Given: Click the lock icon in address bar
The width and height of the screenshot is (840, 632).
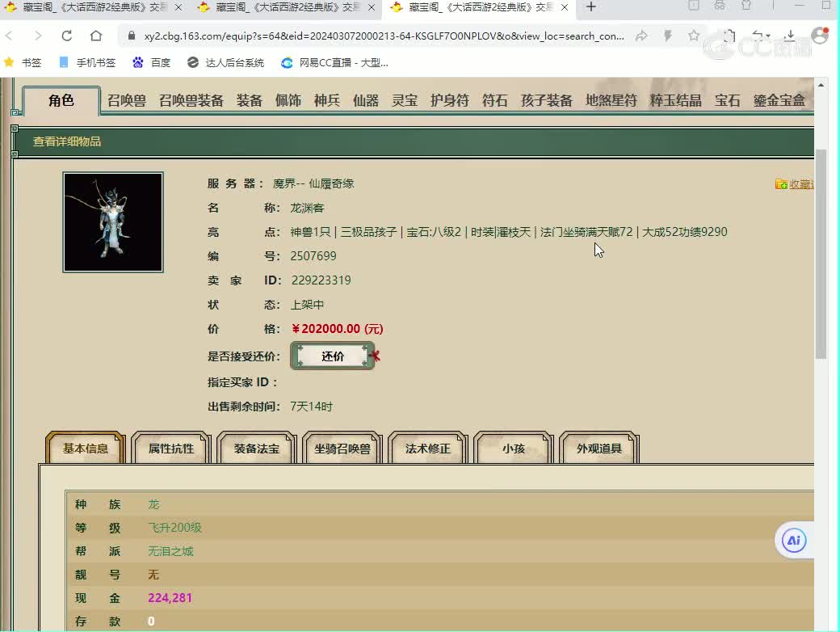Looking at the screenshot, I should coord(131,36).
